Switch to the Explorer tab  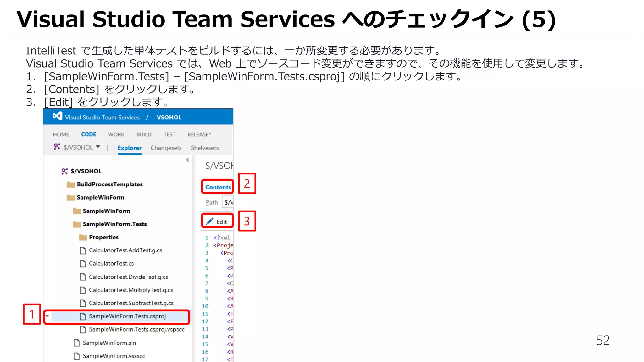130,148
